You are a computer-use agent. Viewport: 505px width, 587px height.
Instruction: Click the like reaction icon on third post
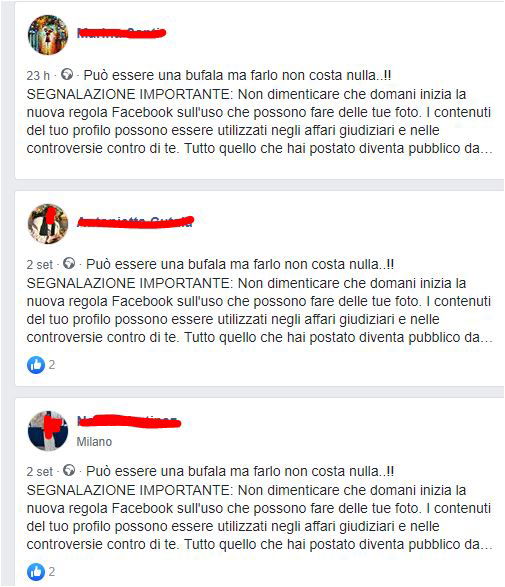tap(36, 572)
